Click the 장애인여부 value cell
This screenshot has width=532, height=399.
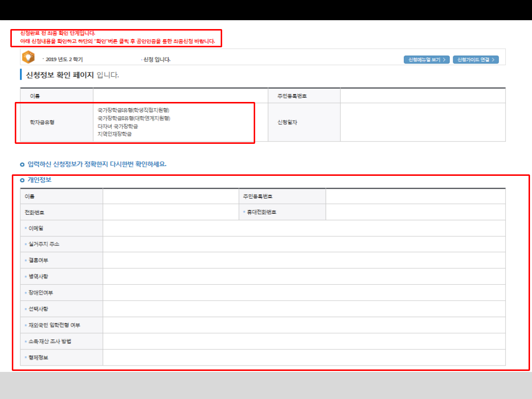coord(304,293)
